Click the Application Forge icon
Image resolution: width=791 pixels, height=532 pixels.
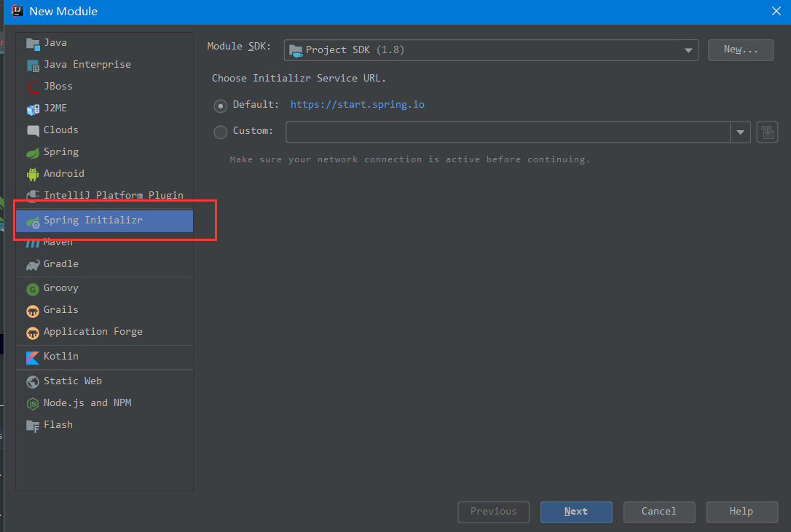click(33, 333)
